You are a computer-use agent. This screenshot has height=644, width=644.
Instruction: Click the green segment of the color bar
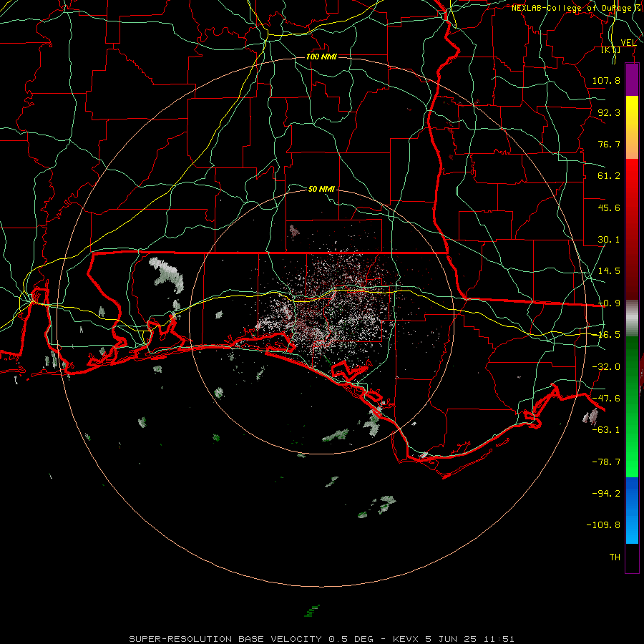(632, 406)
